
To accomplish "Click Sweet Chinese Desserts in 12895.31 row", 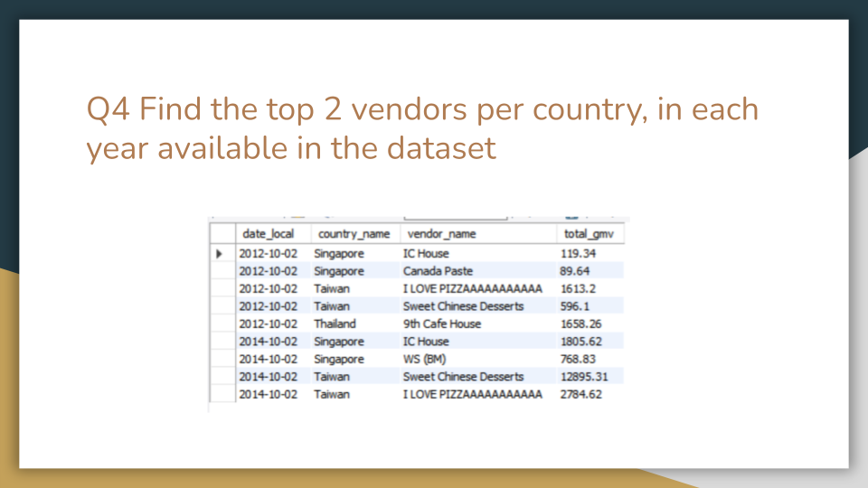I will 463,377.
